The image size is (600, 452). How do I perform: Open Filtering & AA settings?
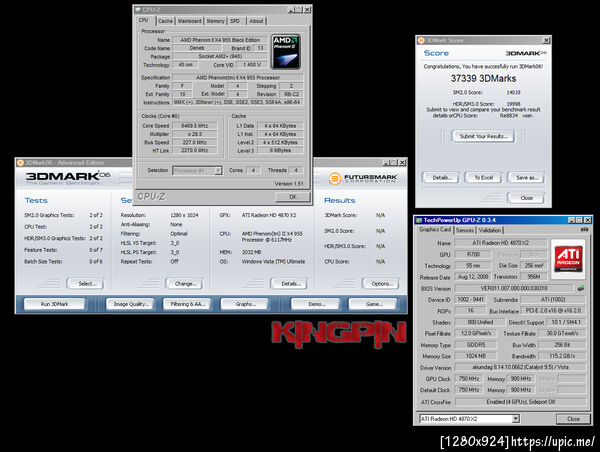coord(188,304)
